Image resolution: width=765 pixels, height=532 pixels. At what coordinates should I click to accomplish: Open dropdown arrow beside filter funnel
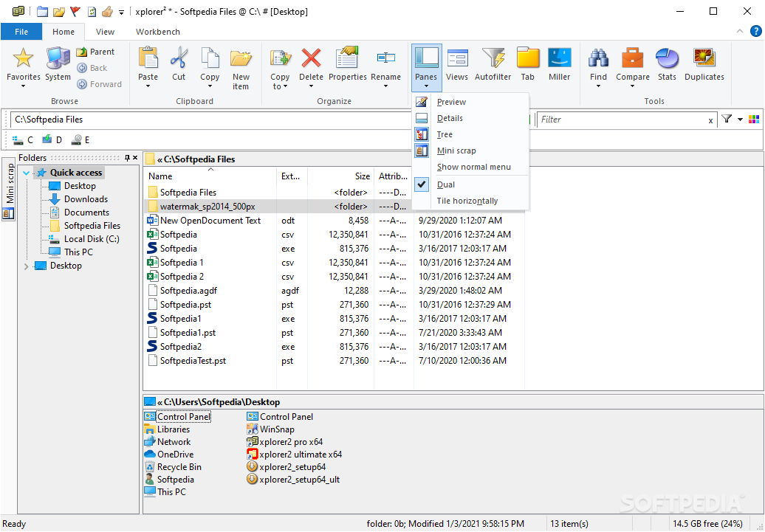[x=740, y=120]
